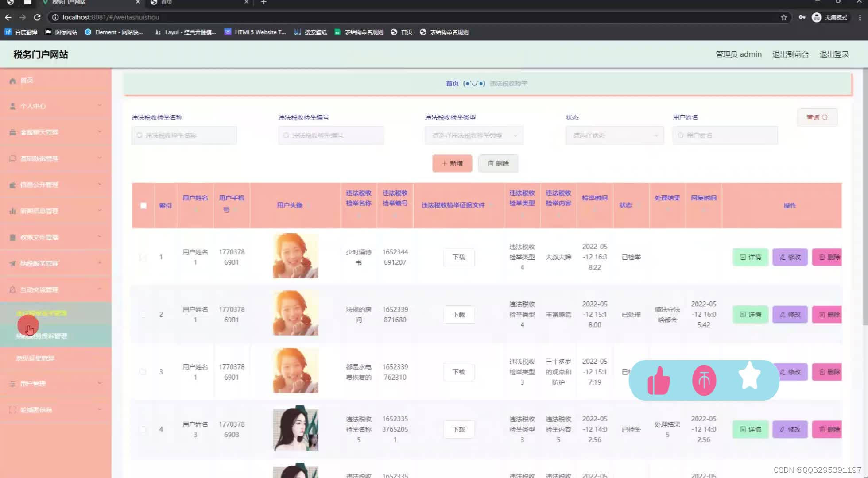The width and height of the screenshot is (868, 478).
Task: Expand the 新闻信息管理 menu arrow
Action: pos(100,210)
